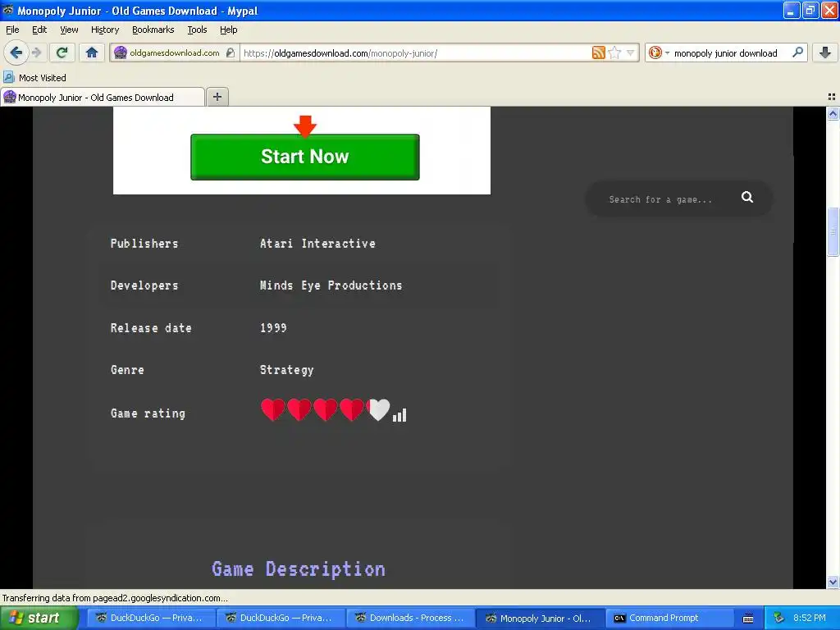Click the 1999 release date value
This screenshot has height=630, width=840.
click(x=273, y=328)
